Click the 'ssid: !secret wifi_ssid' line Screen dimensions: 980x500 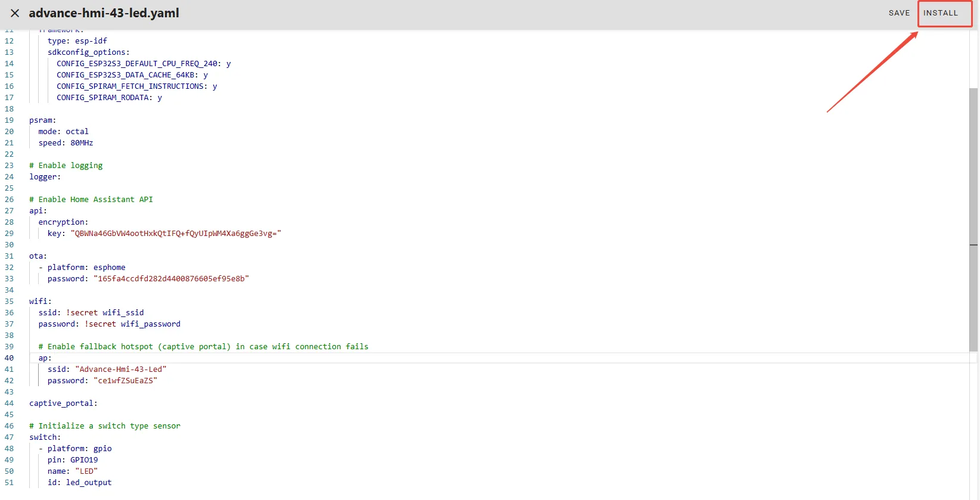coord(91,313)
